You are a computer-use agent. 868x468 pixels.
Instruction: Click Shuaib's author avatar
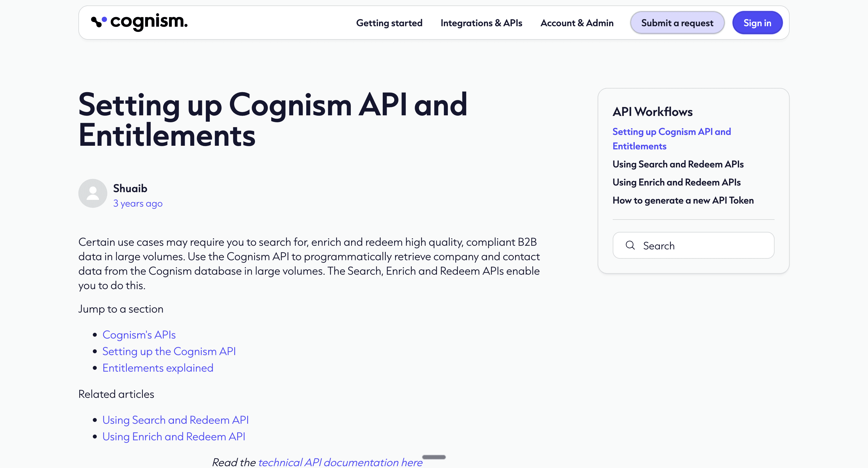[x=93, y=193]
